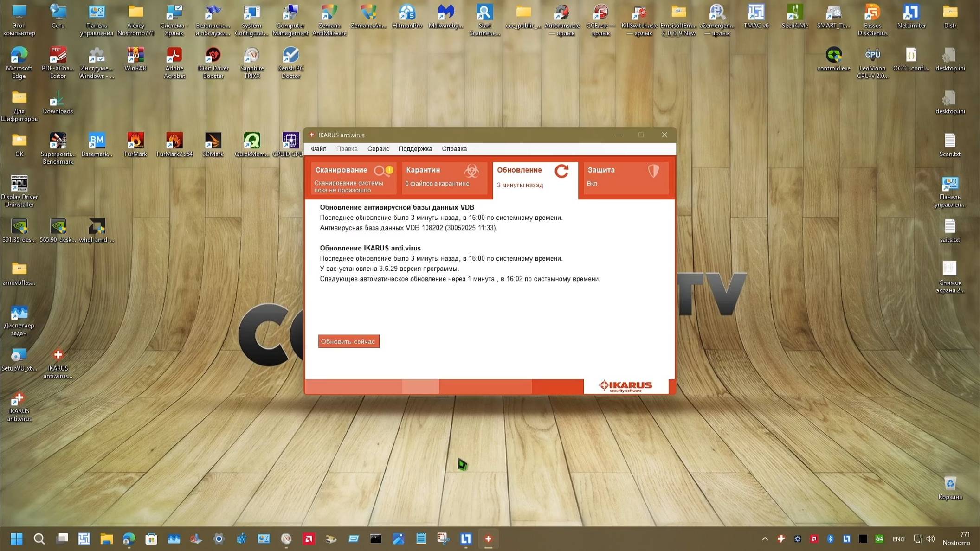The height and width of the screenshot is (551, 980).
Task: Open the Сервис menu
Action: point(378,149)
